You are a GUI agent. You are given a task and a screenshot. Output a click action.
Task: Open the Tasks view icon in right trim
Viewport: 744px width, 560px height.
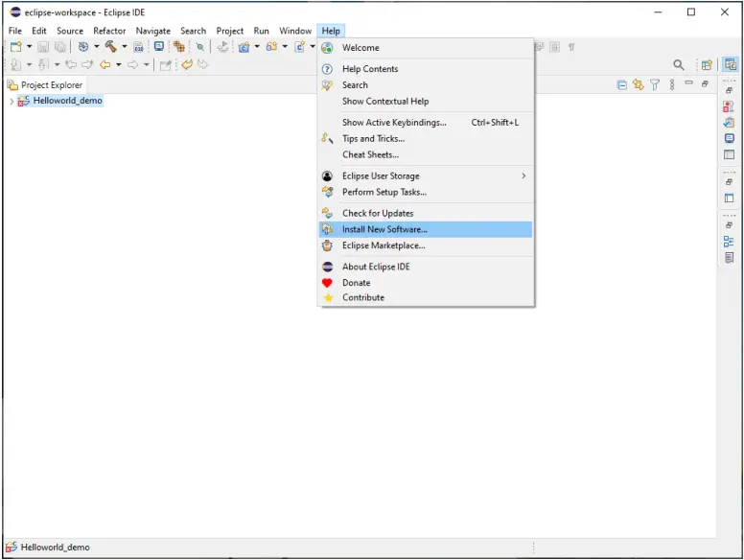pyautogui.click(x=729, y=123)
